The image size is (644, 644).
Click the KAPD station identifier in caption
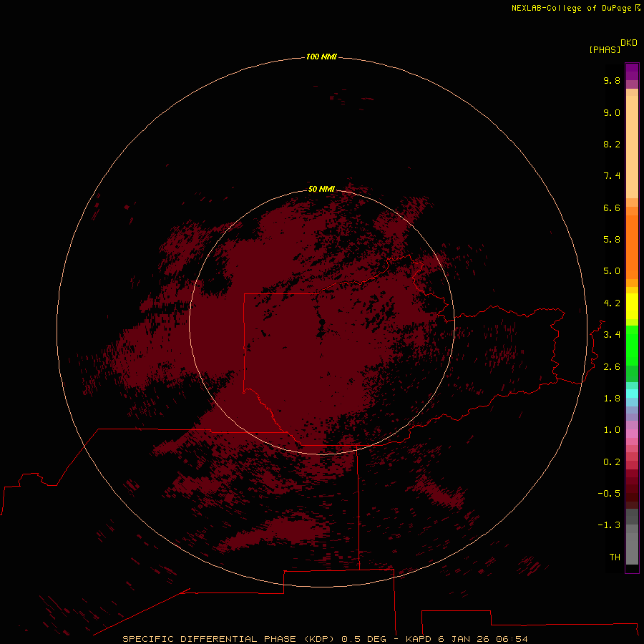(419, 639)
